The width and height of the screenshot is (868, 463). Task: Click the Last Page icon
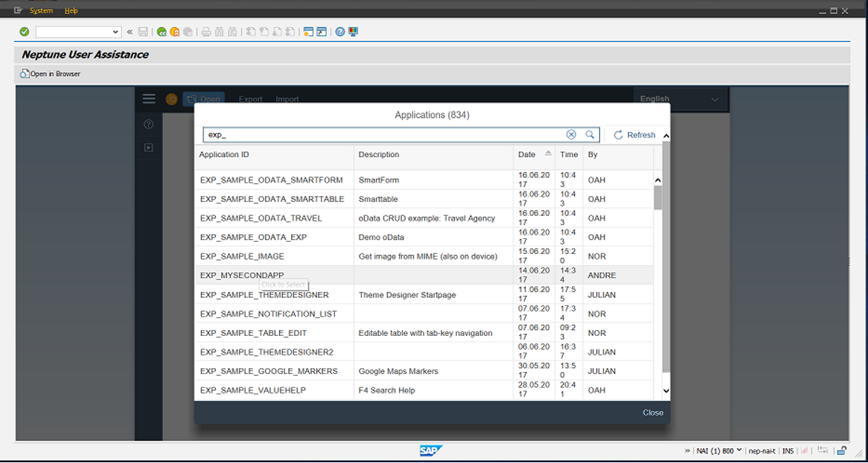[x=290, y=32]
